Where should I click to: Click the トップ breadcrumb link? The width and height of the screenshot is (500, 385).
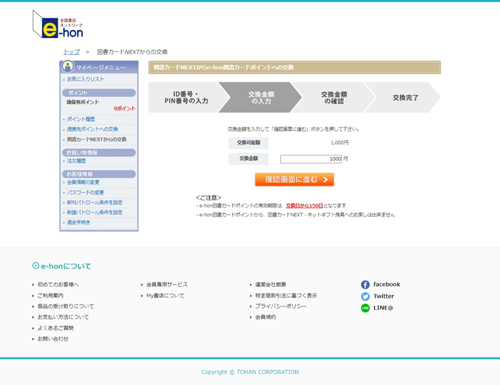point(72,52)
